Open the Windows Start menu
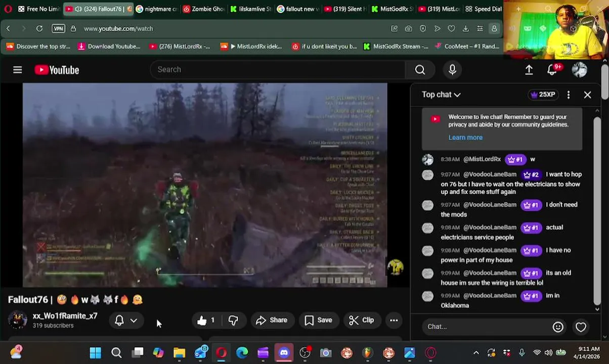 point(95,353)
